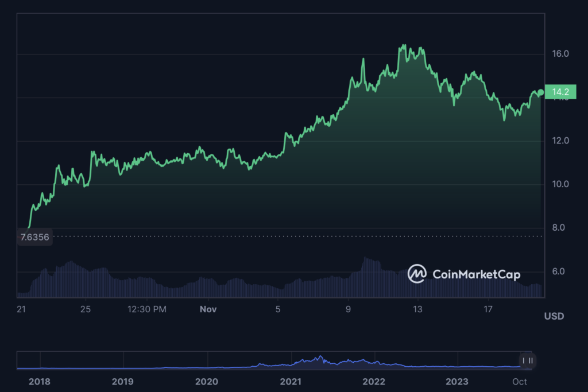Click 2021 on the overview timeline

[291, 382]
